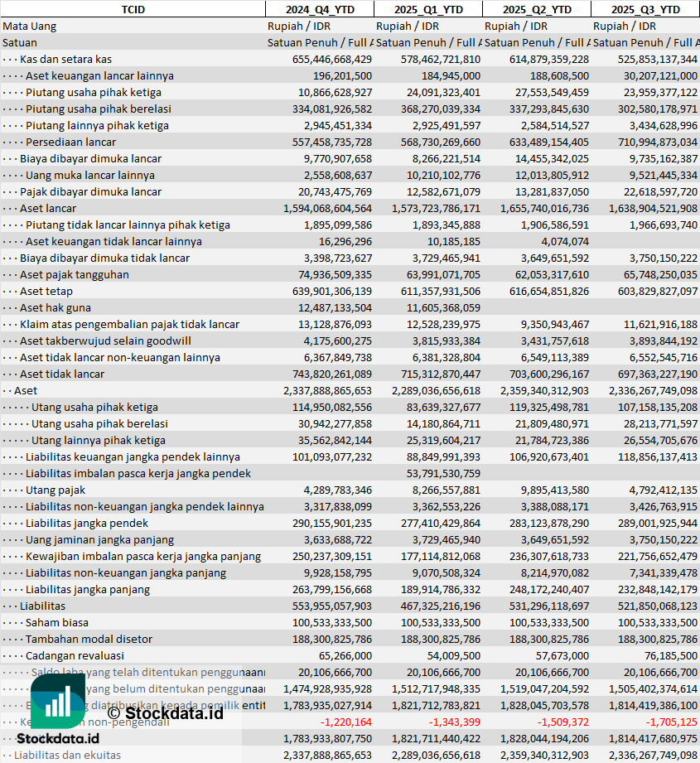Click the value 2,359,340,312,903 in Aset row
The image size is (700, 763).
pos(544,389)
